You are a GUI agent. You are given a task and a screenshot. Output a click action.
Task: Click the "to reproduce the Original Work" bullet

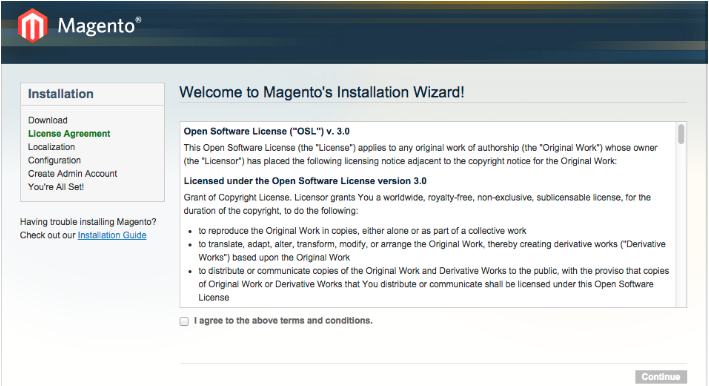coord(362,231)
